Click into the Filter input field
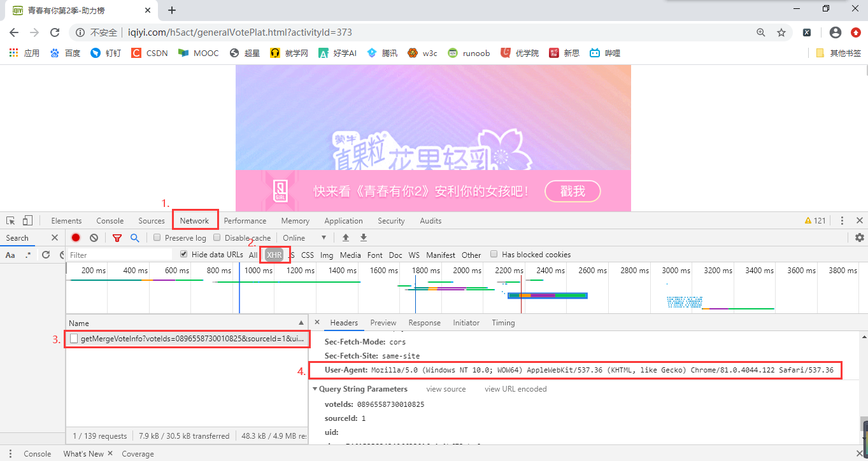The width and height of the screenshot is (868, 461). [x=120, y=255]
